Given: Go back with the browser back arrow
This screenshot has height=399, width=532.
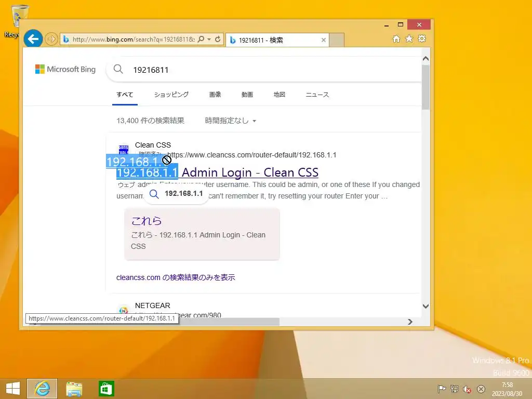Looking at the screenshot, I should tap(33, 39).
